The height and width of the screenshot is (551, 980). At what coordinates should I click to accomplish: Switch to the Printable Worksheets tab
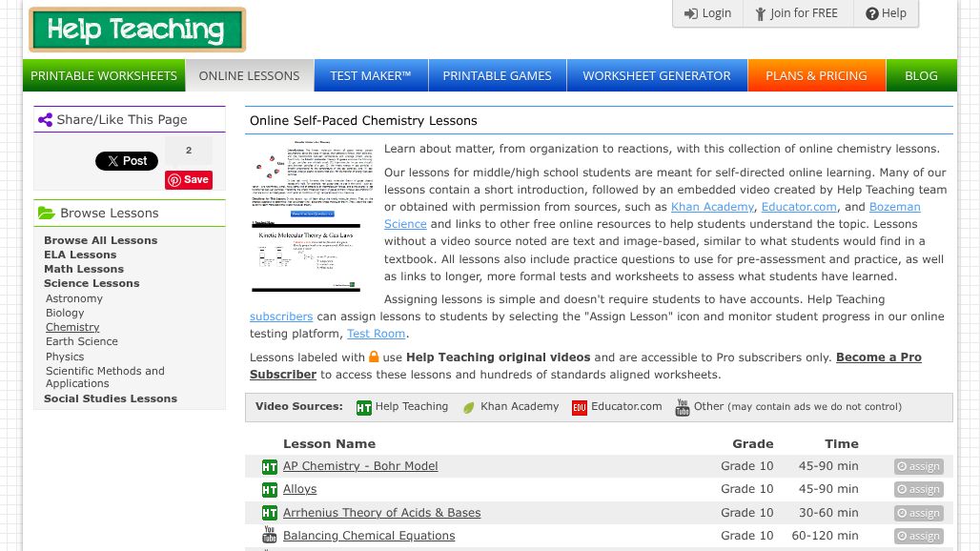click(104, 75)
